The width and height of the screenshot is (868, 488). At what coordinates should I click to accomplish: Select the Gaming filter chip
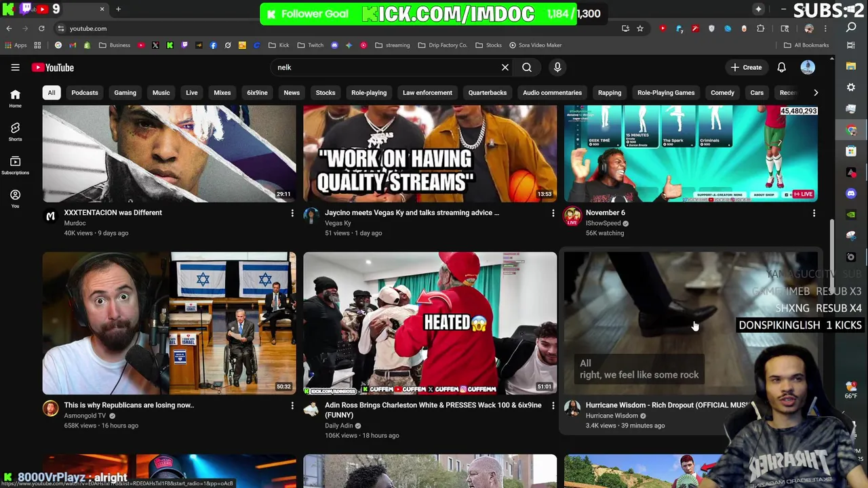tap(125, 93)
